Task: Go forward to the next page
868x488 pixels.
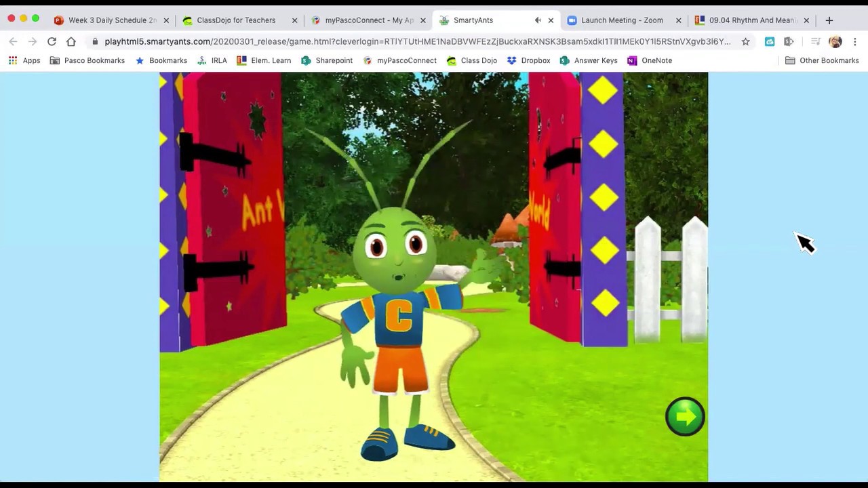Action: click(x=32, y=41)
